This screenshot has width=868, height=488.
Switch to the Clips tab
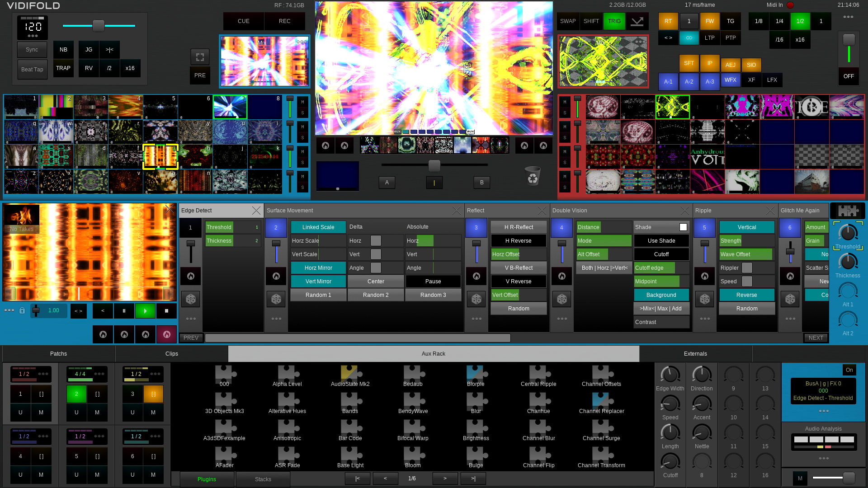tap(172, 354)
